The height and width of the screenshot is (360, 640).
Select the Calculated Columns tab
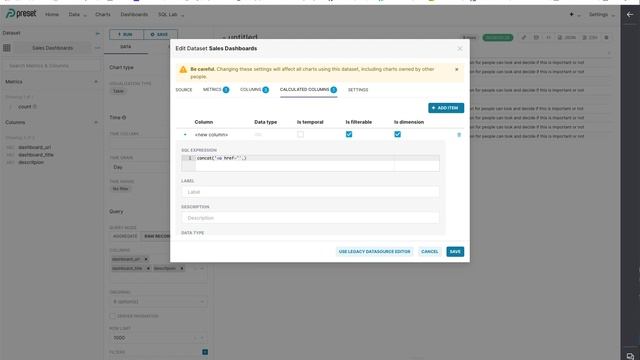[308, 90]
